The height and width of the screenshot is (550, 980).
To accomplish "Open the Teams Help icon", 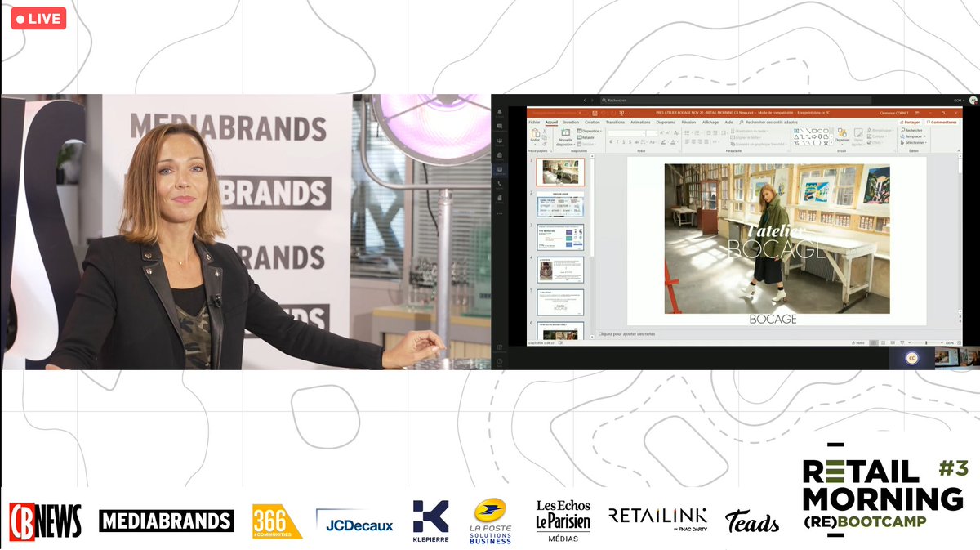I will [x=500, y=362].
